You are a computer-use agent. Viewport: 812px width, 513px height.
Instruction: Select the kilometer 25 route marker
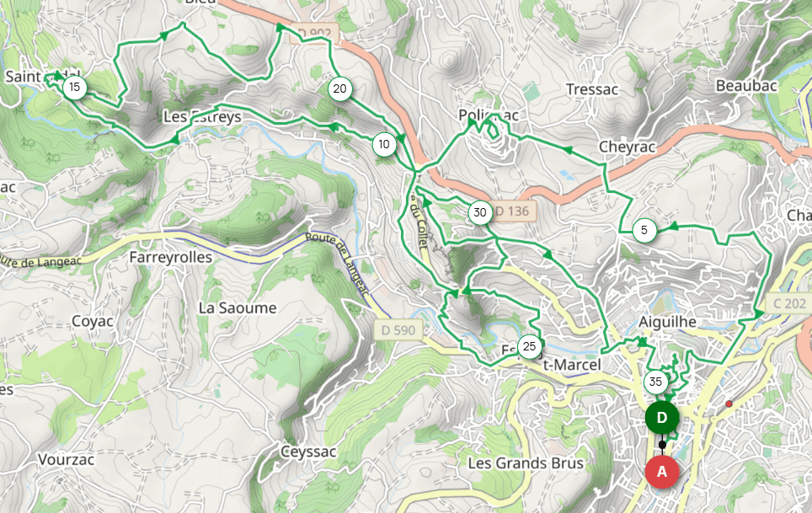click(x=529, y=346)
